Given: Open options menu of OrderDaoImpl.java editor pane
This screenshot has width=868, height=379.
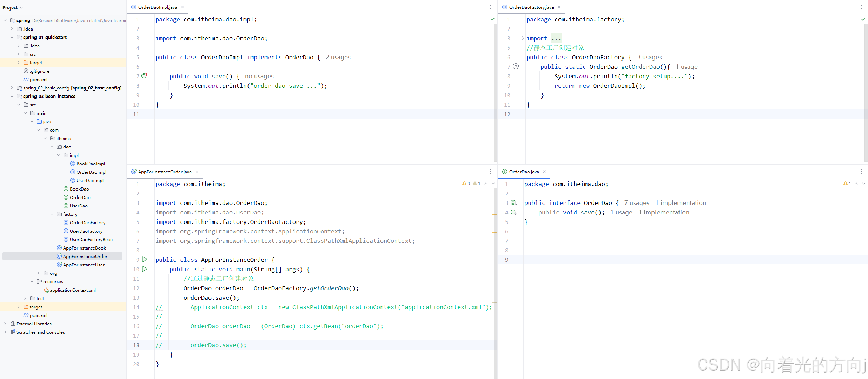Looking at the screenshot, I should pos(491,7).
